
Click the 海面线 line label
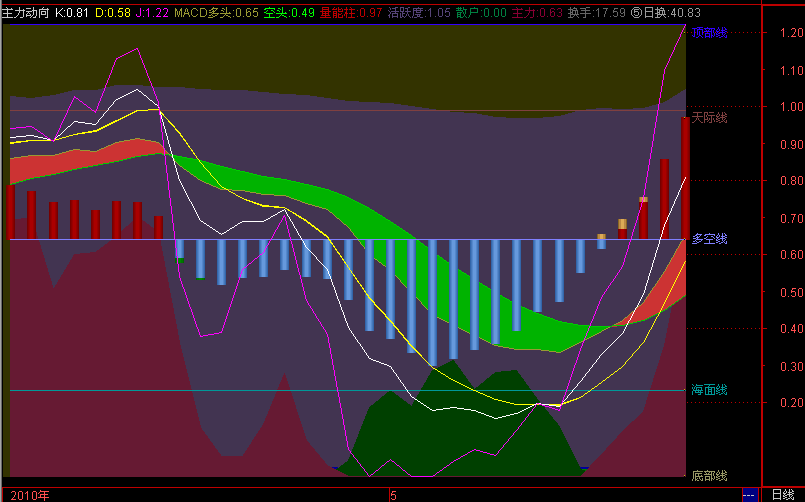[x=709, y=390]
